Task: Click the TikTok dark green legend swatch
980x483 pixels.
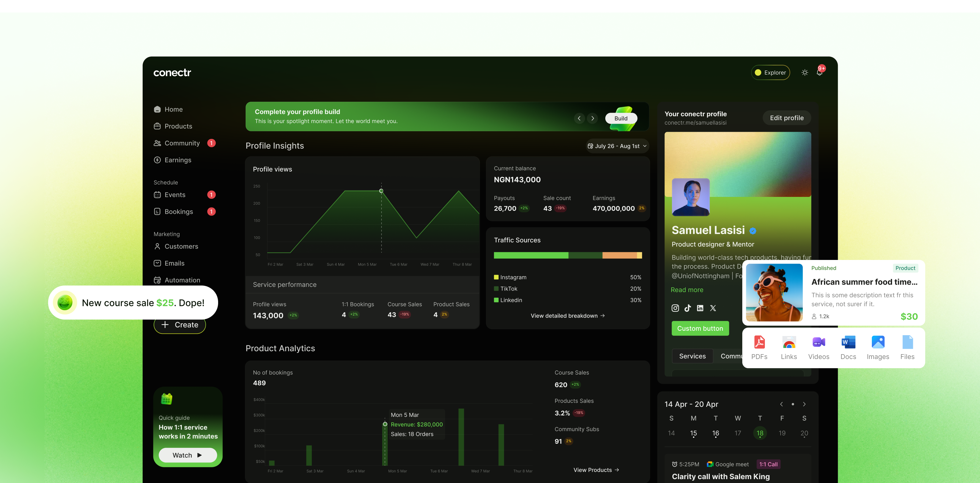Action: pos(496,289)
